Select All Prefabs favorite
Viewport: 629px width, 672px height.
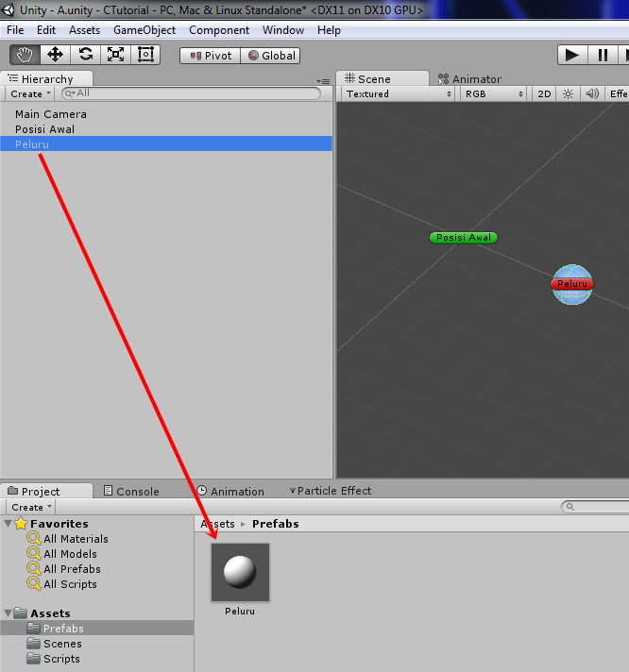[x=72, y=569]
